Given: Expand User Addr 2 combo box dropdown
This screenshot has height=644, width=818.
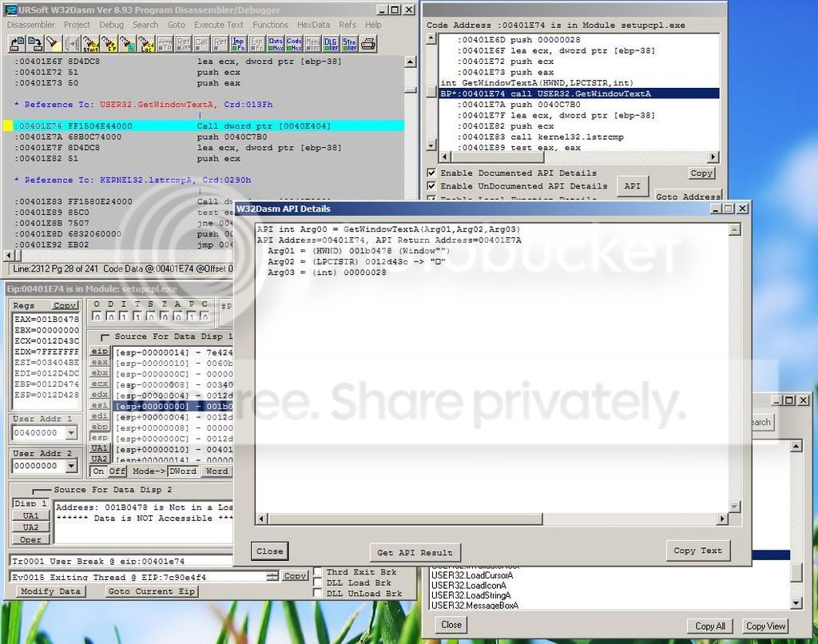Looking at the screenshot, I should (x=71, y=466).
